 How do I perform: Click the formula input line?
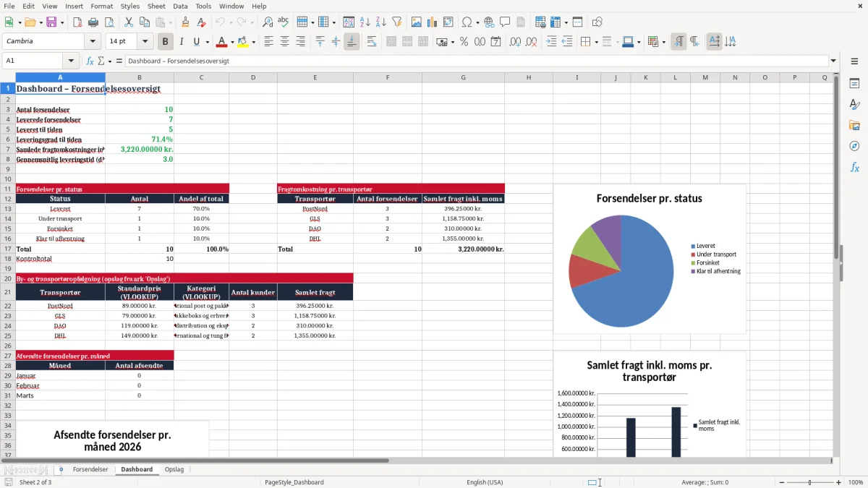click(x=476, y=61)
